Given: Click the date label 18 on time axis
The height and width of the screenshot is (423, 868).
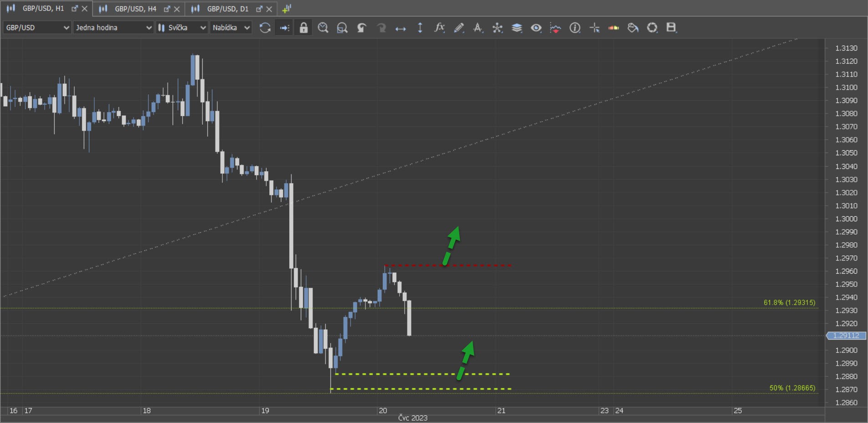Looking at the screenshot, I should [x=147, y=411].
